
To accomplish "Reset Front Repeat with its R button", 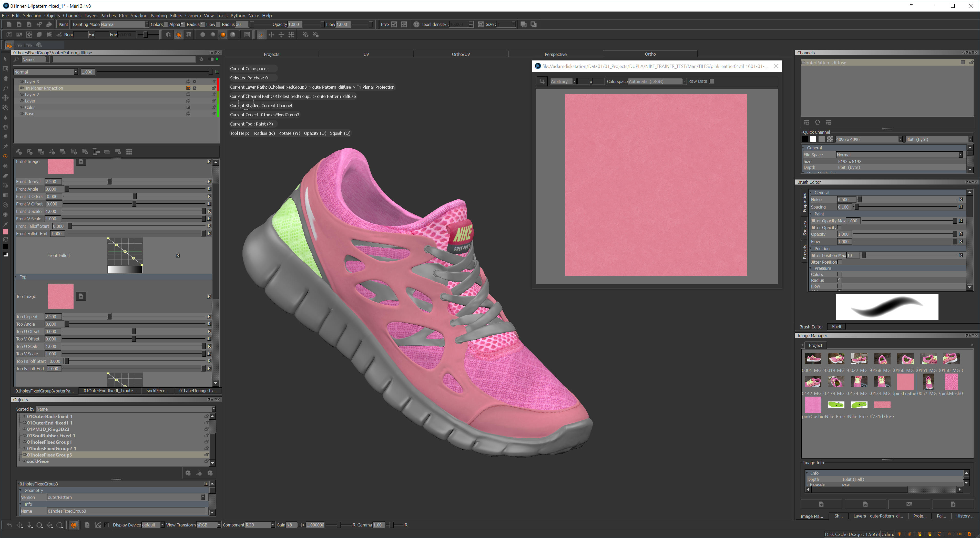I will 209,181.
